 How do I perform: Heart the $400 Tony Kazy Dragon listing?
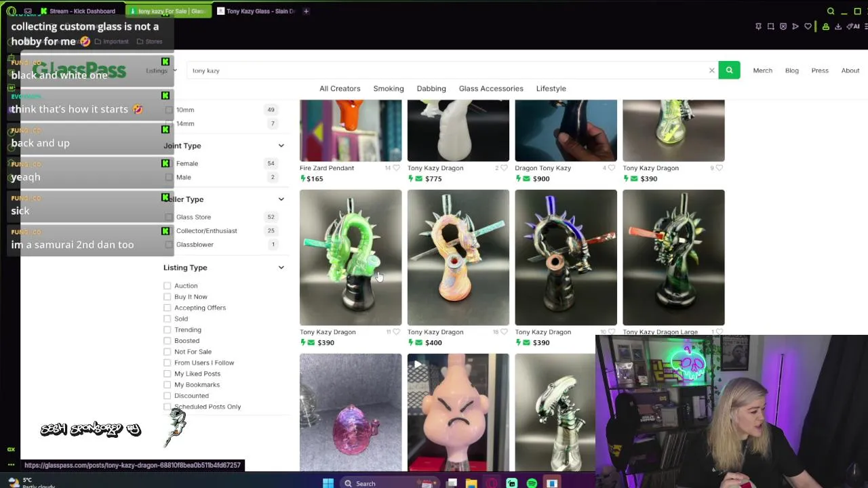pos(504,332)
